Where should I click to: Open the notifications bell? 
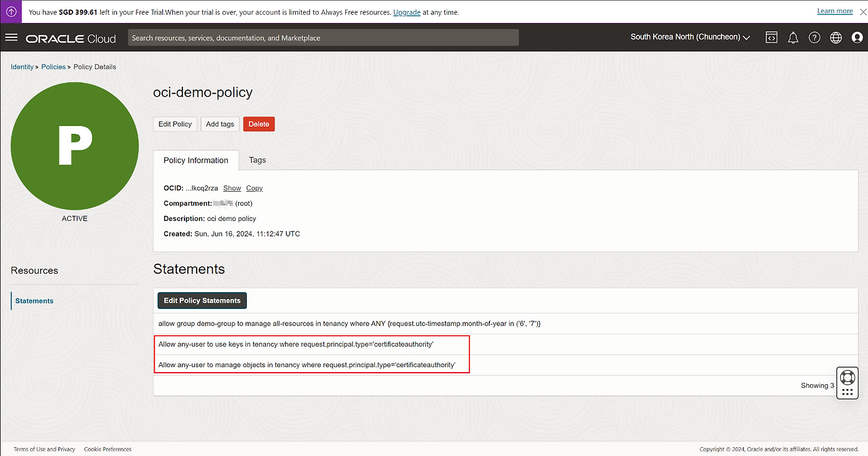point(793,38)
